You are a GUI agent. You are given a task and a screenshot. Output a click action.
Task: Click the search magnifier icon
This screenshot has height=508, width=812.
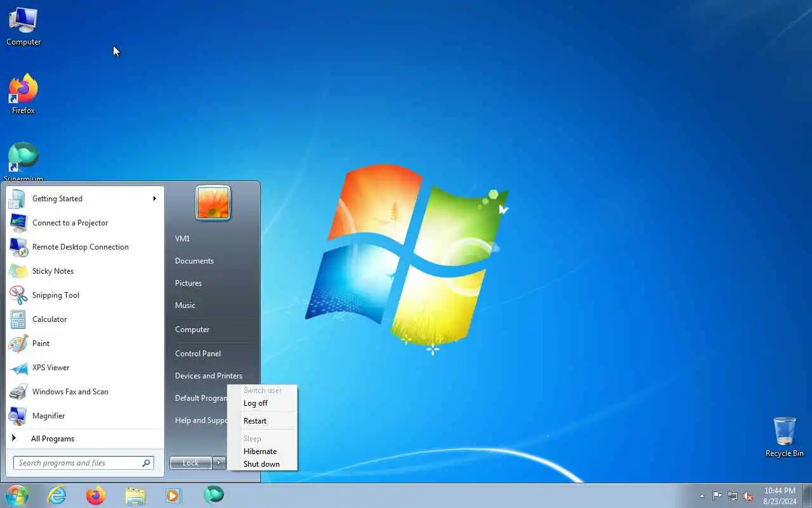(x=146, y=463)
